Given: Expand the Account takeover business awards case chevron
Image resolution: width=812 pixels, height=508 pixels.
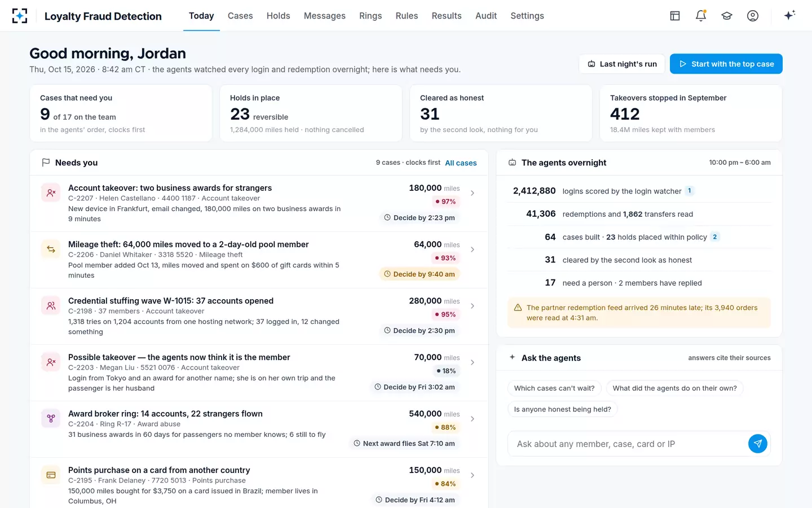Looking at the screenshot, I should click(473, 193).
